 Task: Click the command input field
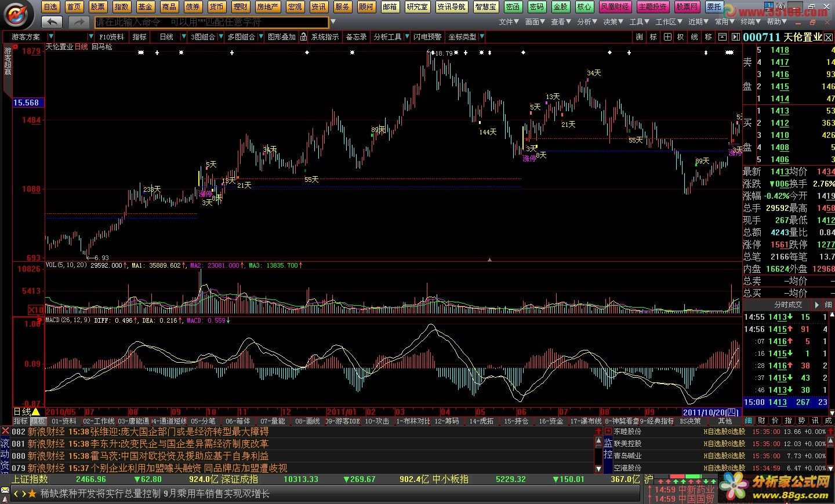click(x=212, y=22)
